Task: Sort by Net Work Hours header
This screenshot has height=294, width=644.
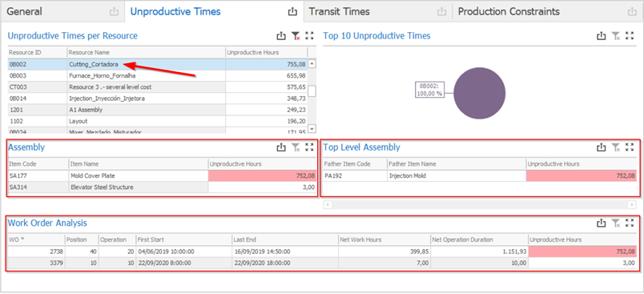Action: click(384, 240)
